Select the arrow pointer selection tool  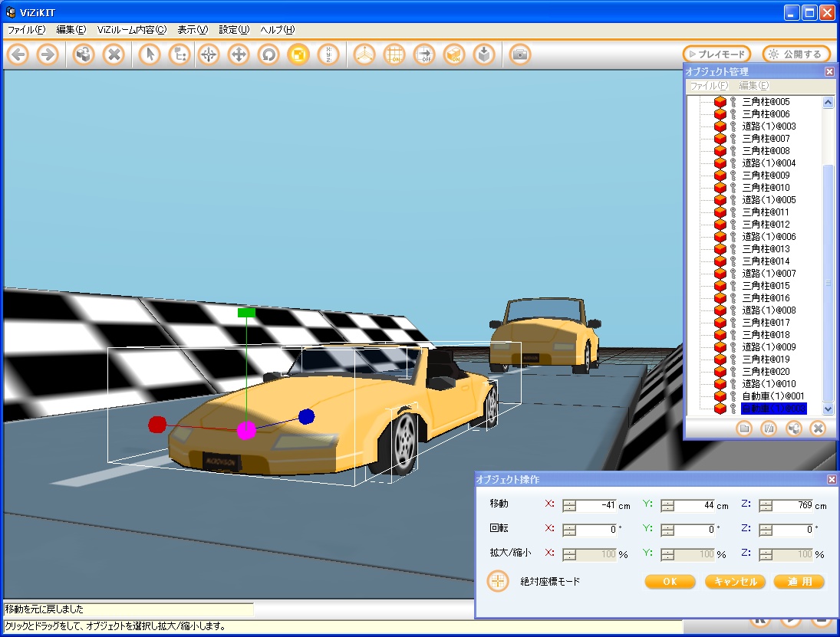tap(150, 54)
